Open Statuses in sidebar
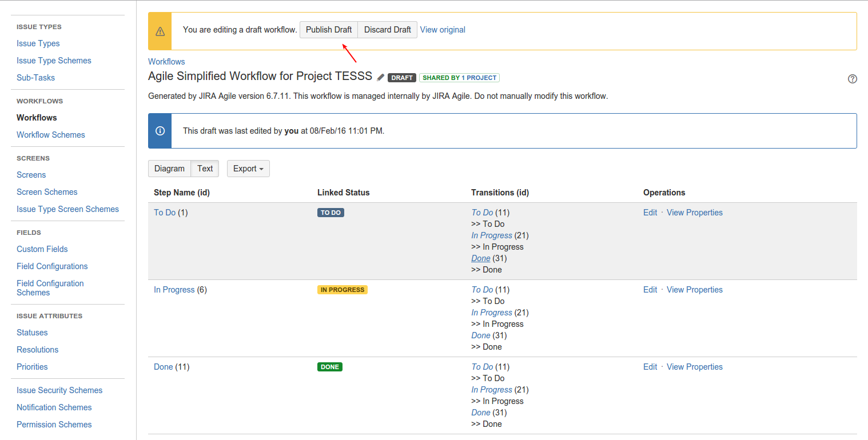Image resolution: width=868 pixels, height=440 pixels. click(x=32, y=333)
